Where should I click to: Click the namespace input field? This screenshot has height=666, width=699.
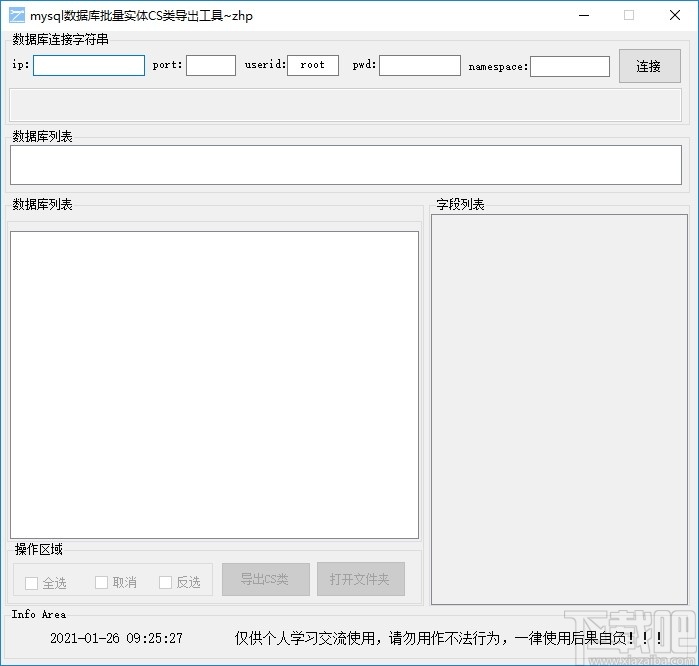(x=570, y=66)
